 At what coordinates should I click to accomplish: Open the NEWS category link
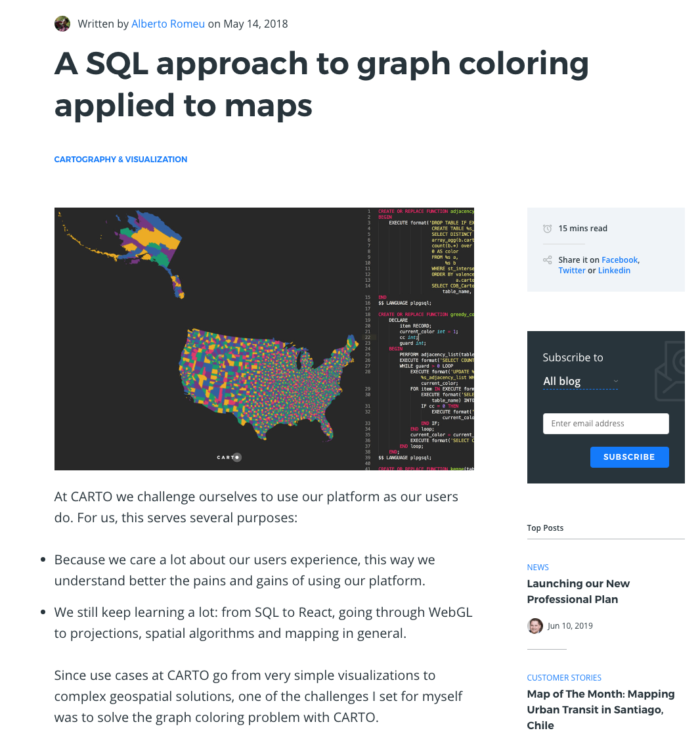538,567
